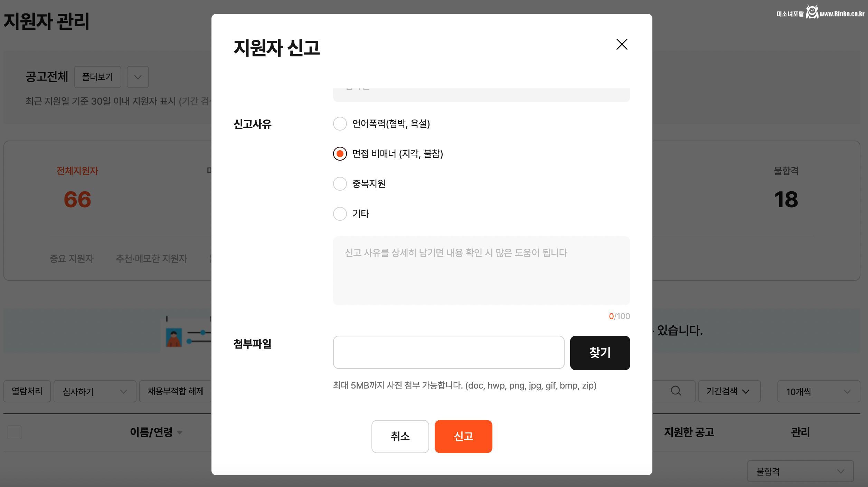Image resolution: width=868 pixels, height=487 pixels.
Task: Open the 추천·메모한 지원자 tab
Action: (x=151, y=259)
